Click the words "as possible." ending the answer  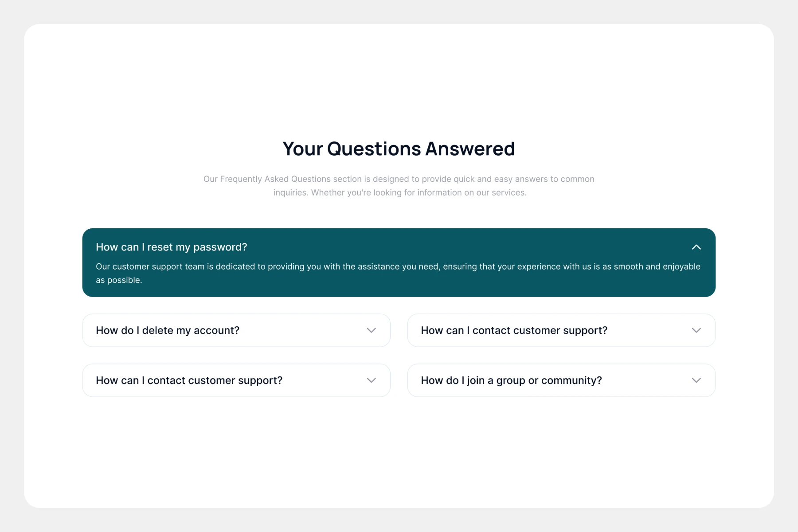click(119, 280)
